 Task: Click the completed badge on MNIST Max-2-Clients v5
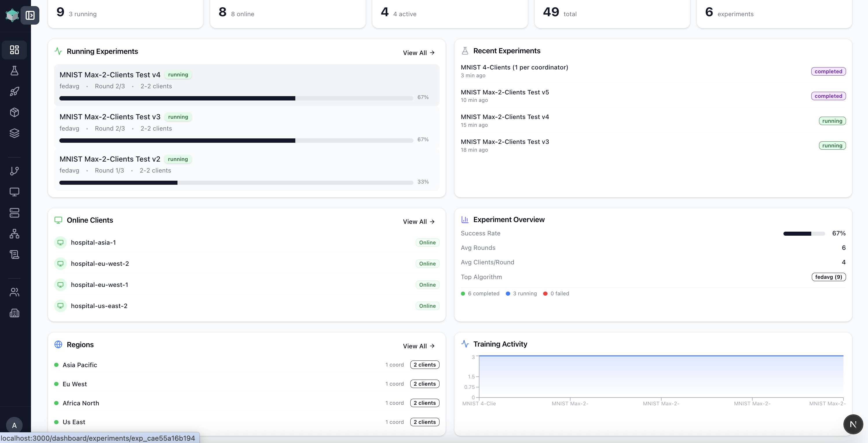click(x=829, y=96)
